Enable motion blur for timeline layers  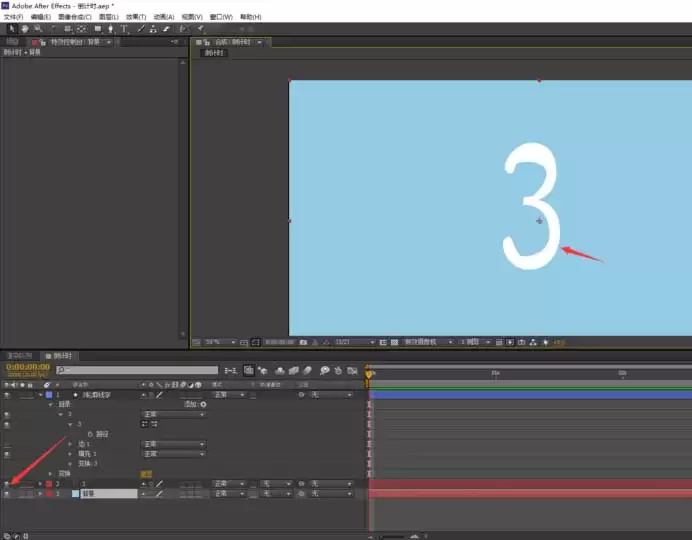tap(307, 371)
